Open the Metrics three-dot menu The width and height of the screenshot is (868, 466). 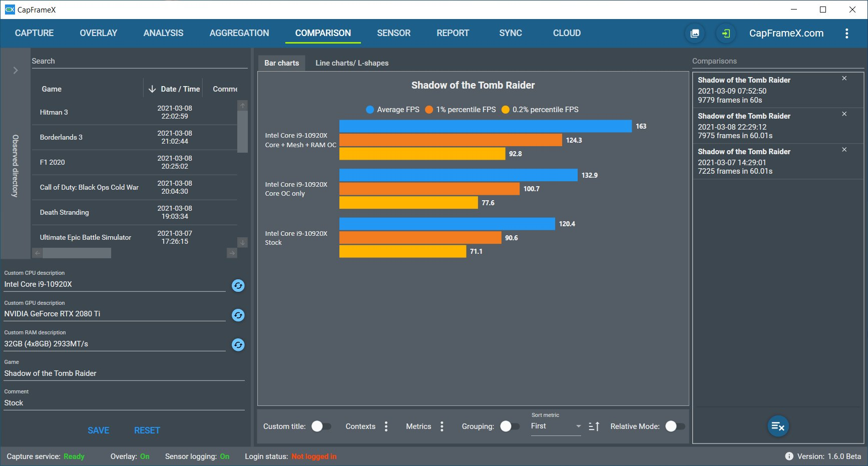coord(442,426)
